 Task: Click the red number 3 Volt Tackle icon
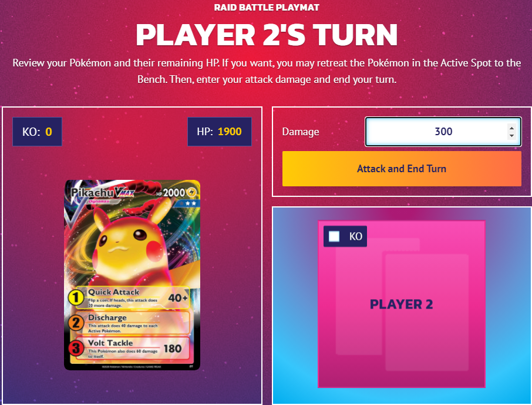(76, 348)
